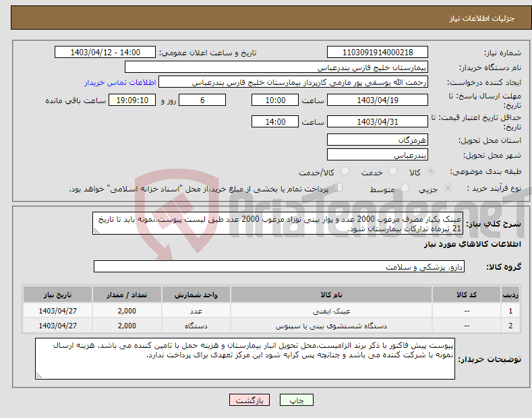532x418 pixels.
Task: Select the کالا radio button
Action: (431, 171)
